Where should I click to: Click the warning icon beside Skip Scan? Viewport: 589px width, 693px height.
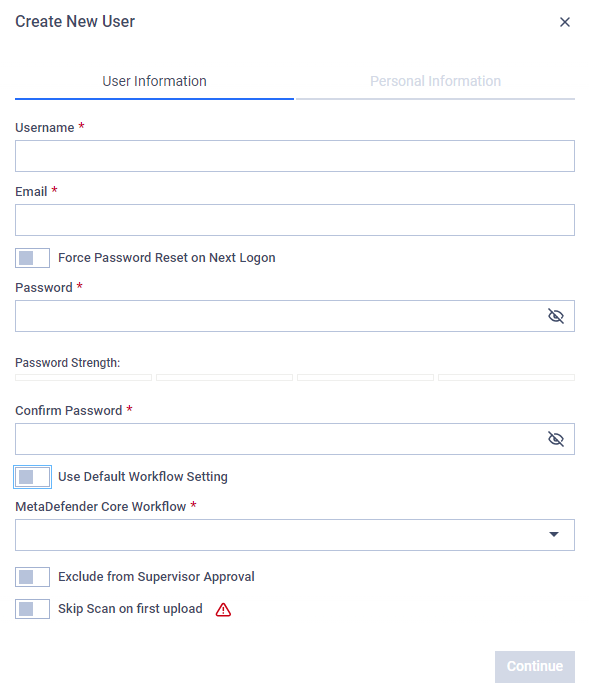tap(223, 609)
